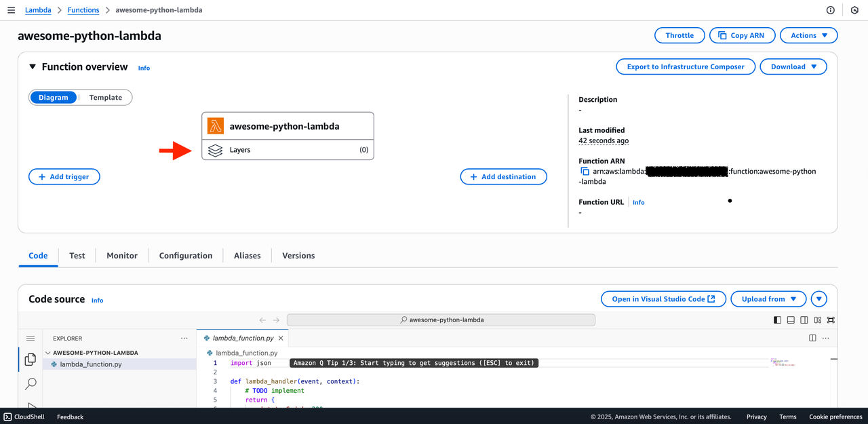Toggle the secondary sidebar layout icon
Screen dimensions: 868x424
[x=804, y=320]
